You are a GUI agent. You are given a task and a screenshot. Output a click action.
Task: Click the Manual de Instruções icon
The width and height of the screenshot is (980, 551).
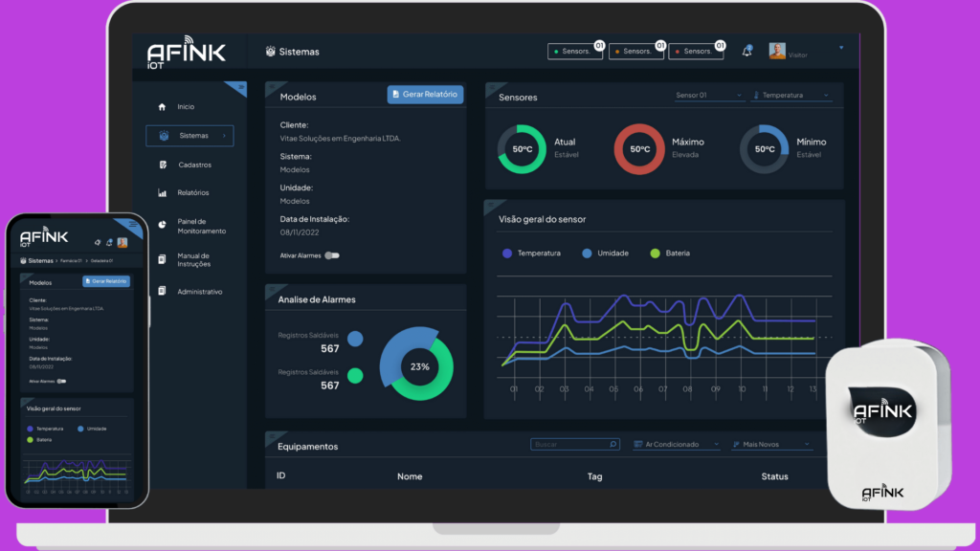pos(162,259)
